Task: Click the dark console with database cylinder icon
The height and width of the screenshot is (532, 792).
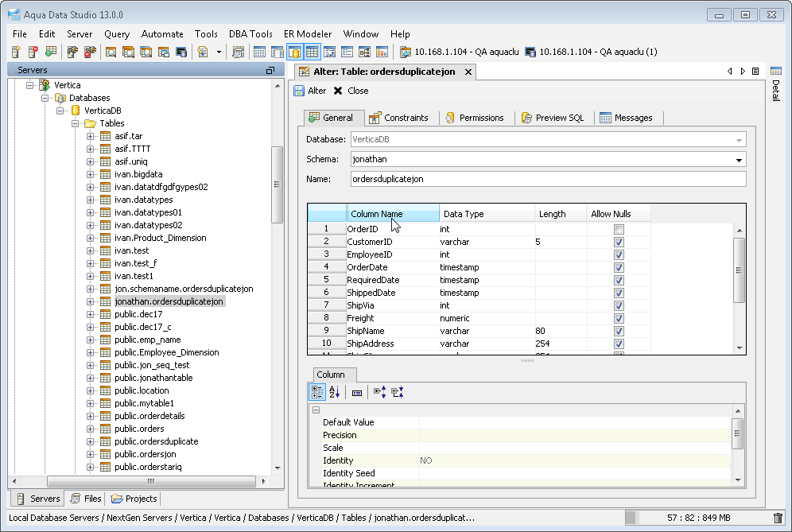Action: click(x=181, y=52)
